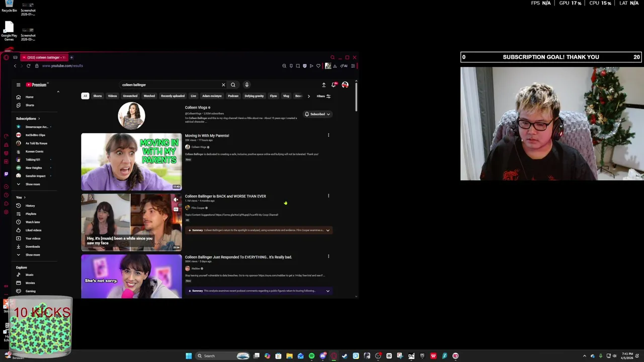The width and height of the screenshot is (644, 362).
Task: Open more options for Just Responded video
Action: [329, 256]
